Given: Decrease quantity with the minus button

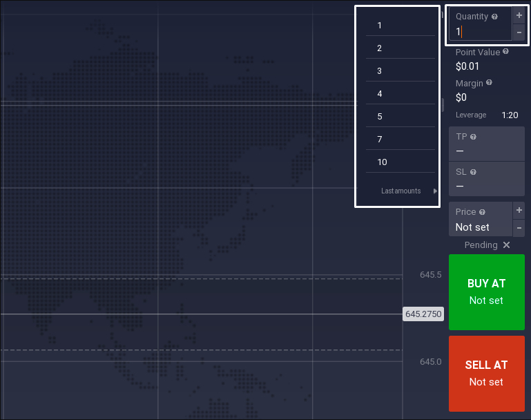Looking at the screenshot, I should tap(519, 32).
